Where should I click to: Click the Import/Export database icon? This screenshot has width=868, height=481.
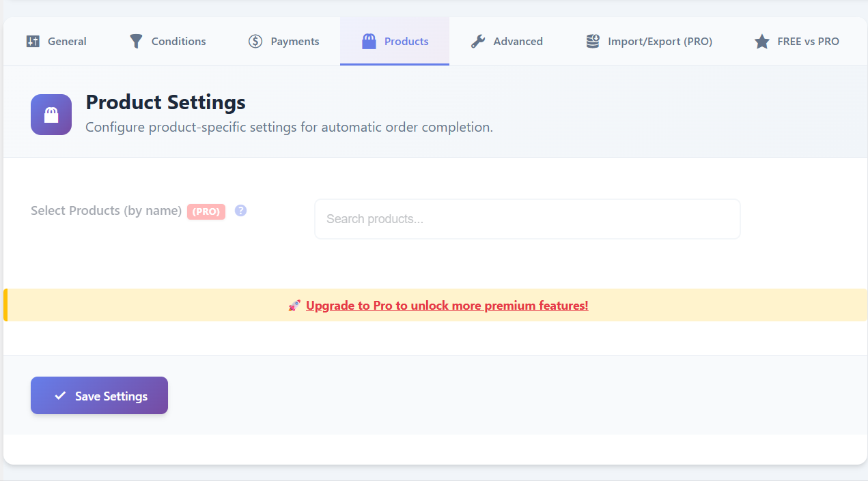593,42
